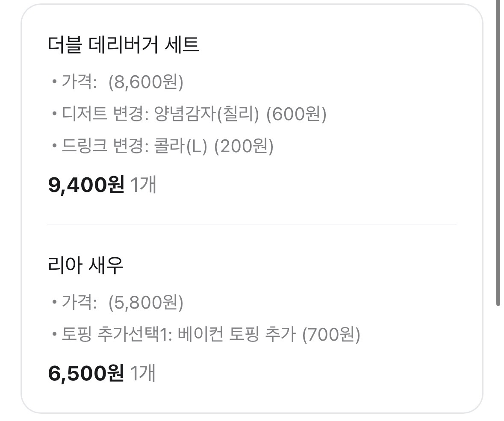
Task: Click the 토핑 추가선택1 option label
Action: click(113, 335)
